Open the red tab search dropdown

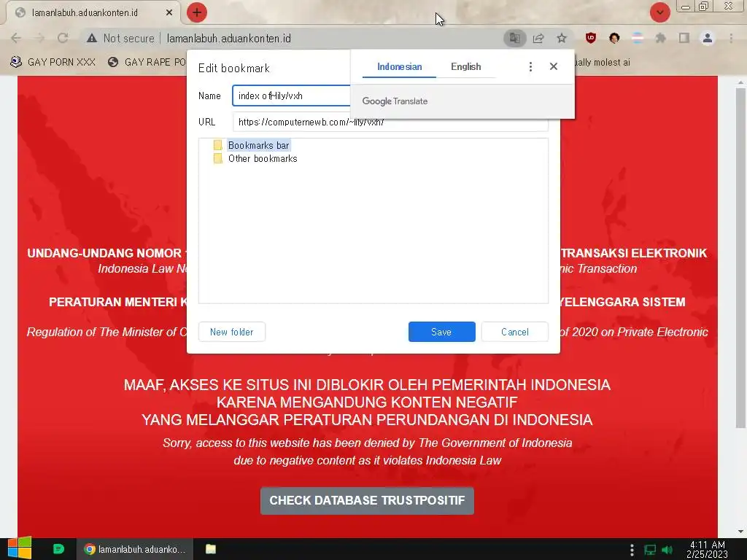659,12
